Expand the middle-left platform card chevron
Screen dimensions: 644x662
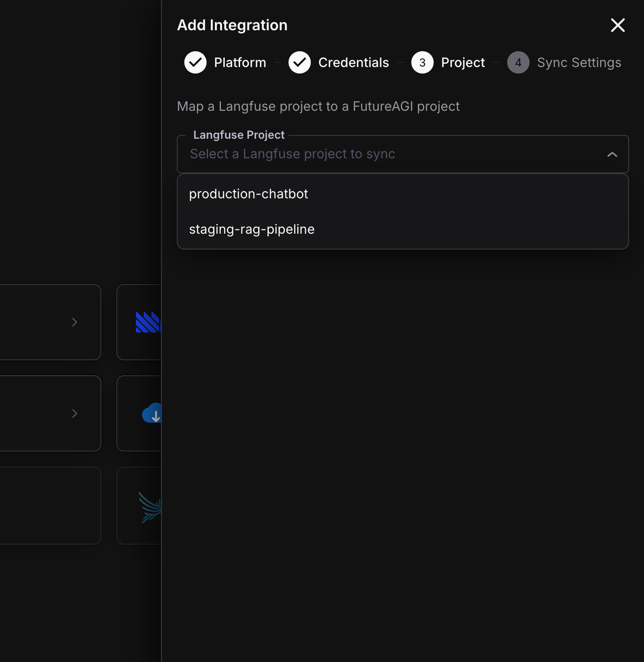(x=74, y=413)
